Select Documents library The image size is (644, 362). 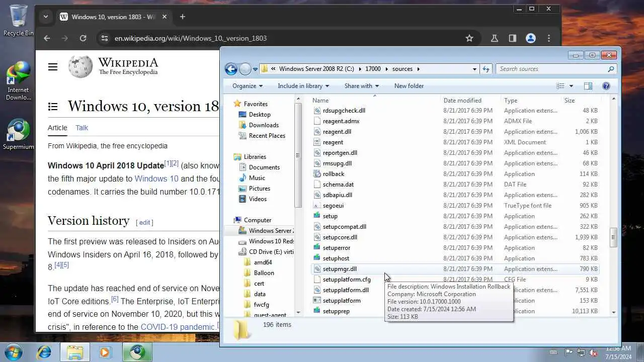pyautogui.click(x=264, y=167)
